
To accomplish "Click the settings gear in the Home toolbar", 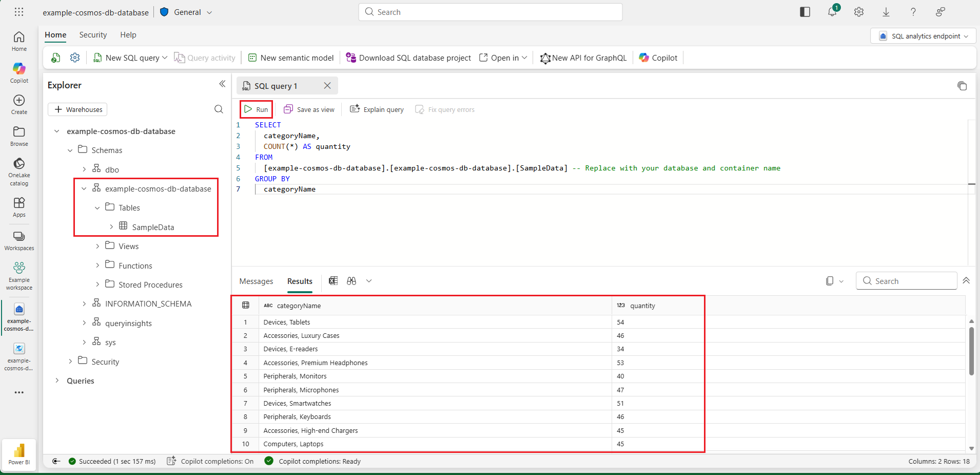I will point(75,58).
